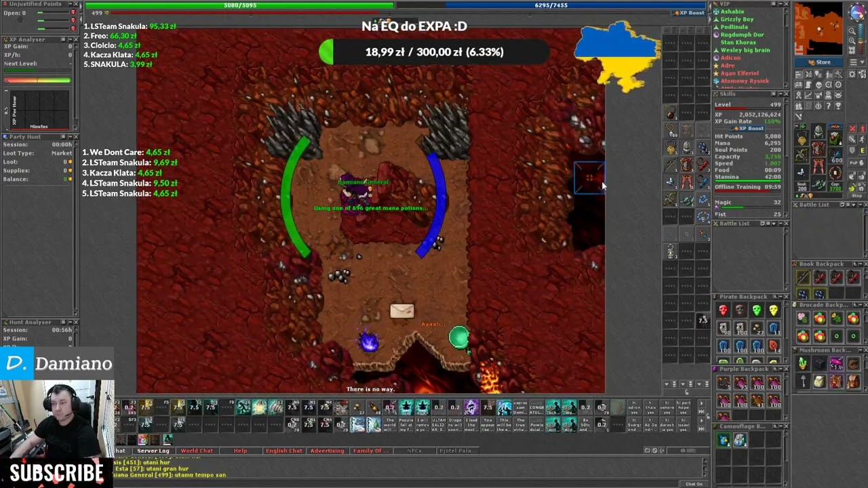Select VIP entry Ashabix
The image size is (868, 488).
click(732, 12)
